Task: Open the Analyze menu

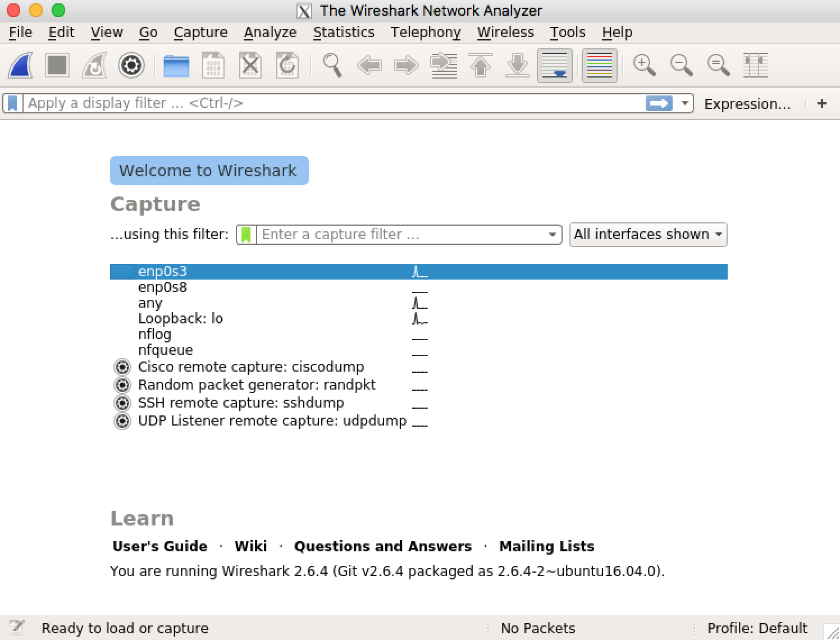Action: click(x=270, y=33)
